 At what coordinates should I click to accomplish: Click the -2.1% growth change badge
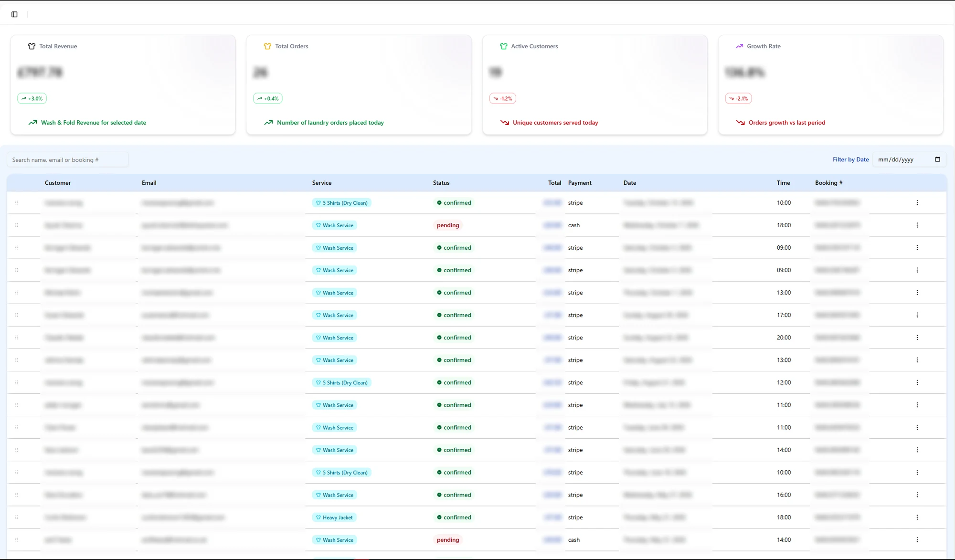[x=739, y=98]
